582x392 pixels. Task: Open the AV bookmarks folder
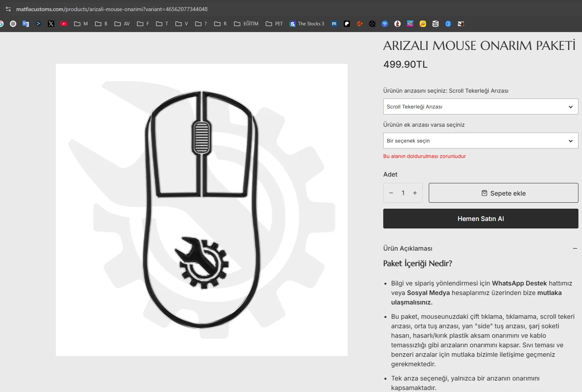122,24
